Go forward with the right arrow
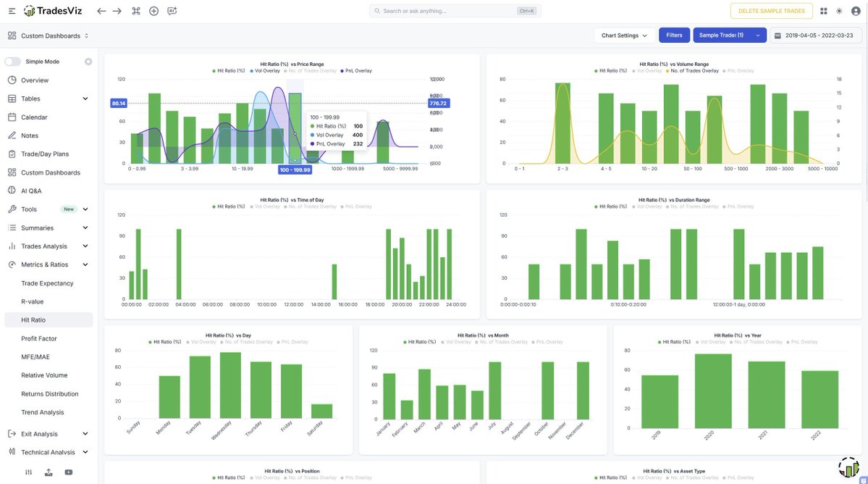Screen dimensions: 868x484 point(117,11)
